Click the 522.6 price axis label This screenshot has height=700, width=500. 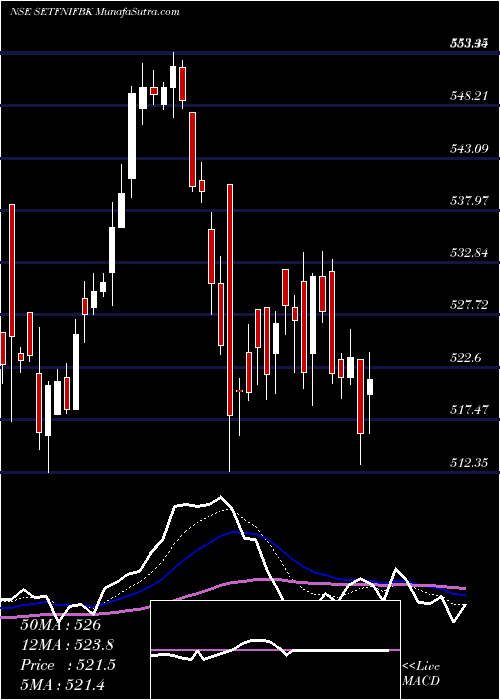click(465, 358)
